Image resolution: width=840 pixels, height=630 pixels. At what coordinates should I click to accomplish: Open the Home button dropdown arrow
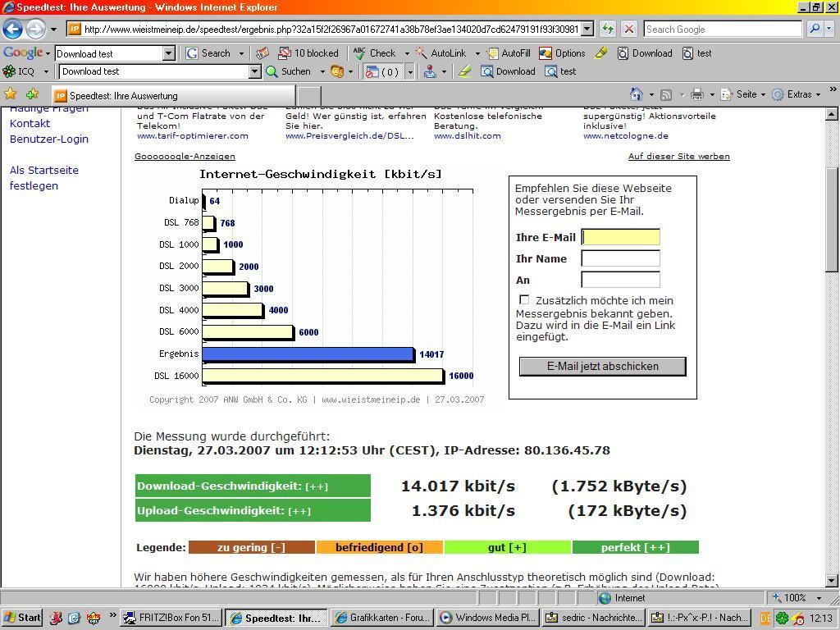point(651,95)
